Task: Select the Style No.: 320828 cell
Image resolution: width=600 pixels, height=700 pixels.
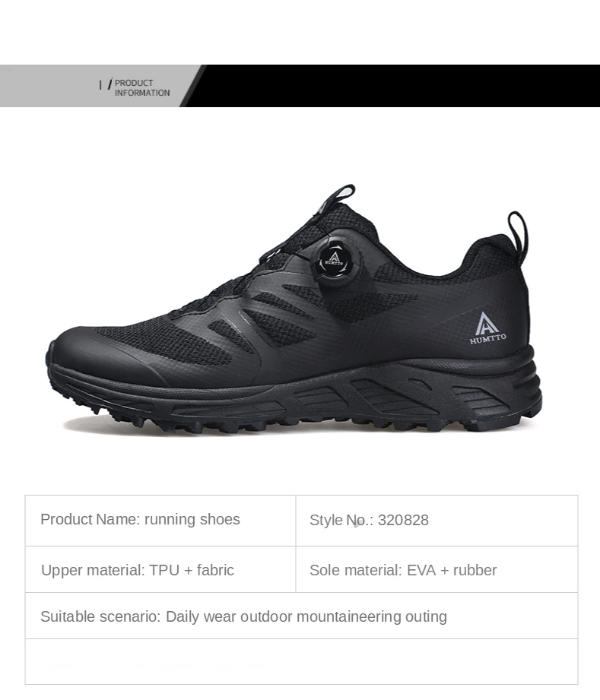Action: coord(437,521)
